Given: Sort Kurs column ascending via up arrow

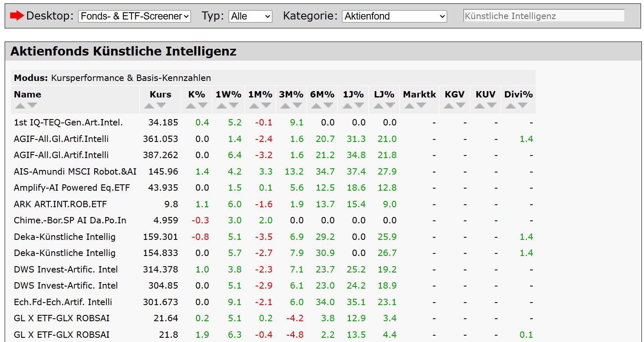Looking at the screenshot, I should [x=149, y=106].
